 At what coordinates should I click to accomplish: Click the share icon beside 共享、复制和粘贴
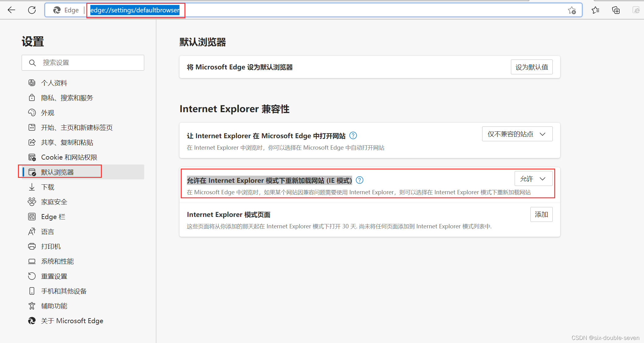click(x=32, y=142)
